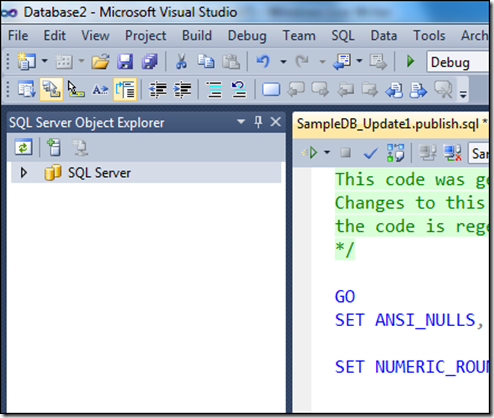
Task: Click the Redo icon
Action: pos(302,61)
